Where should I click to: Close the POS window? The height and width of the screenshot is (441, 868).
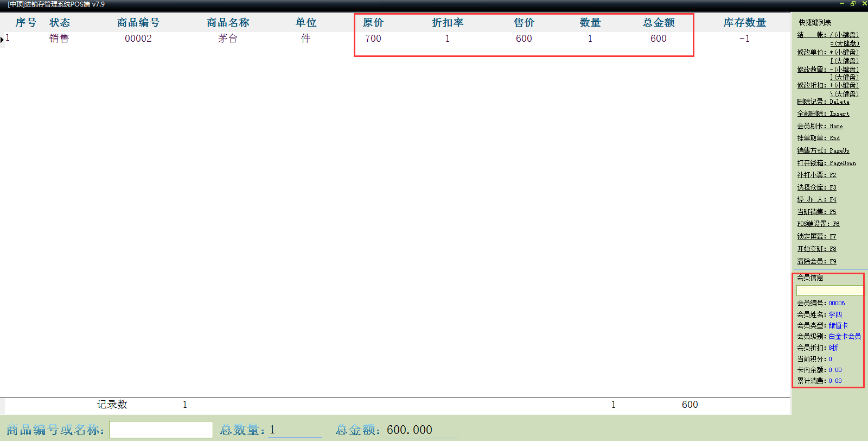863,4
